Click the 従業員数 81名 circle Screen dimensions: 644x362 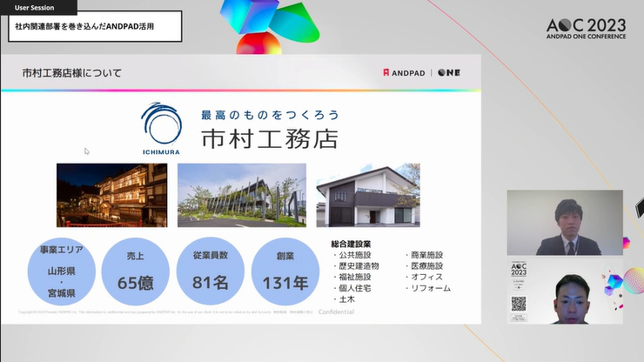point(211,271)
